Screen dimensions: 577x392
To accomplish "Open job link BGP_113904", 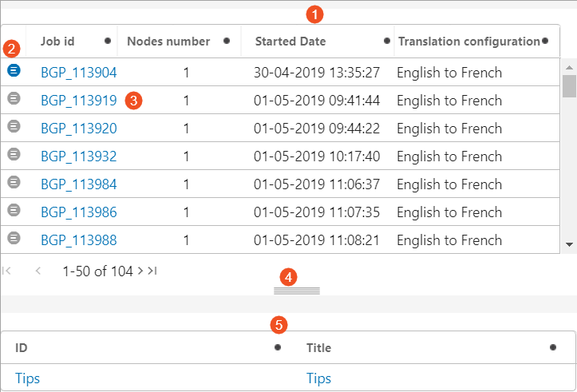I will click(x=78, y=73).
